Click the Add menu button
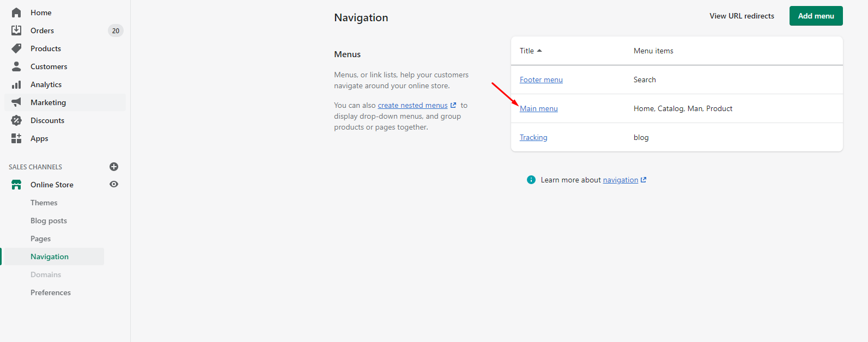Image resolution: width=868 pixels, height=342 pixels. coord(816,16)
